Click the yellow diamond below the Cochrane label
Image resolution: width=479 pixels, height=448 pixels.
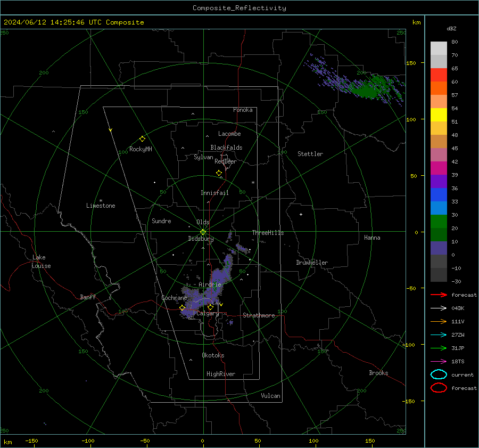pyautogui.click(x=182, y=308)
